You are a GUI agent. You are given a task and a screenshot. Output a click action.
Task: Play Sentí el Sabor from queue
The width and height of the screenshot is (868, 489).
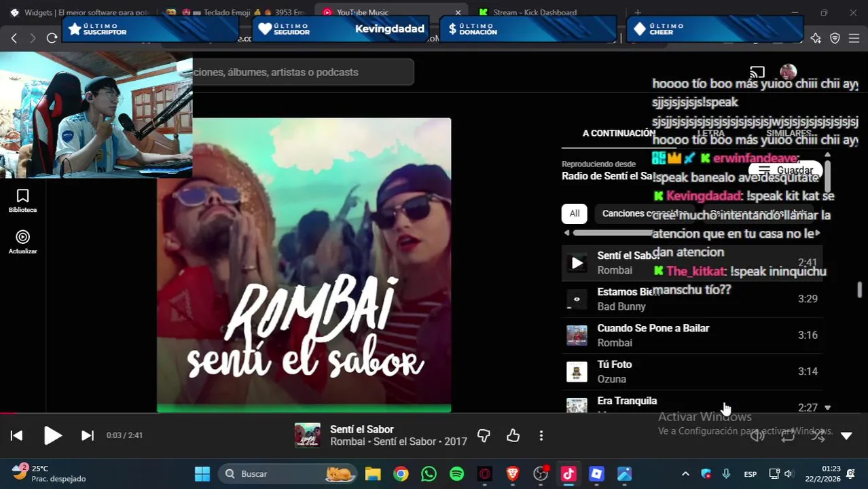pos(577,263)
